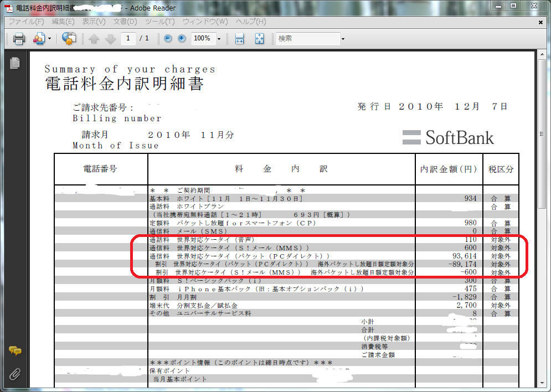Click the 税区分 column header

coord(501,169)
